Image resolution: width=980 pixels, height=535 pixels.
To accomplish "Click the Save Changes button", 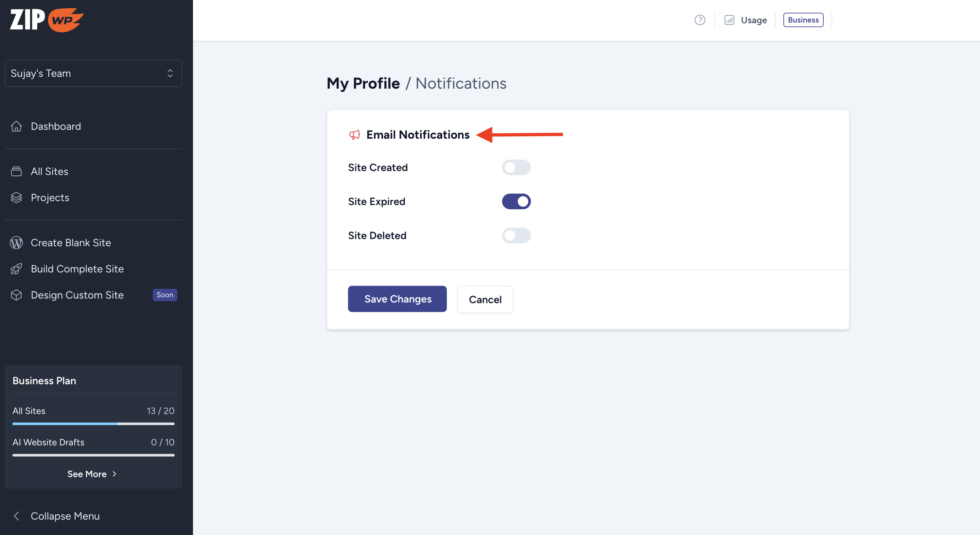I will pos(397,299).
